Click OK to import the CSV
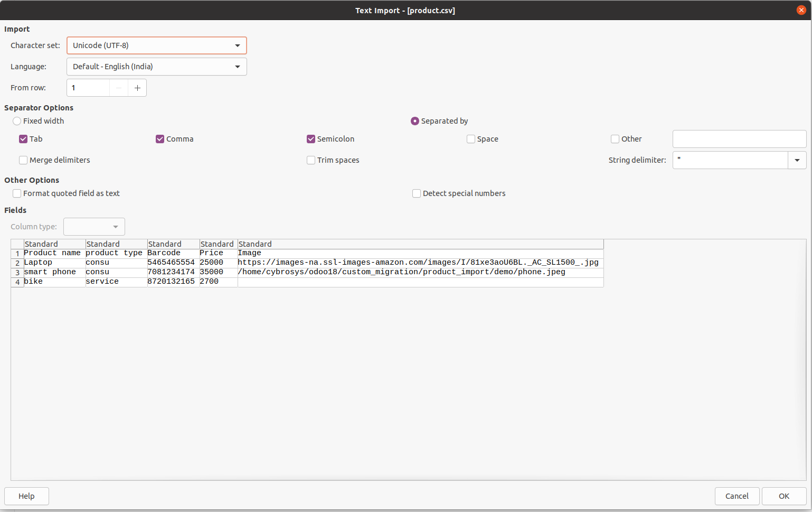Screen dimensions: 812x512 tap(784, 496)
